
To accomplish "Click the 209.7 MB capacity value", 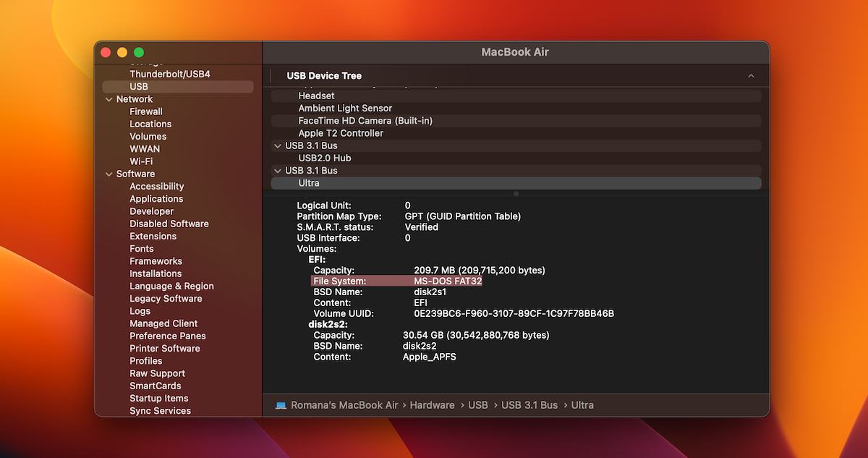I will (480, 270).
